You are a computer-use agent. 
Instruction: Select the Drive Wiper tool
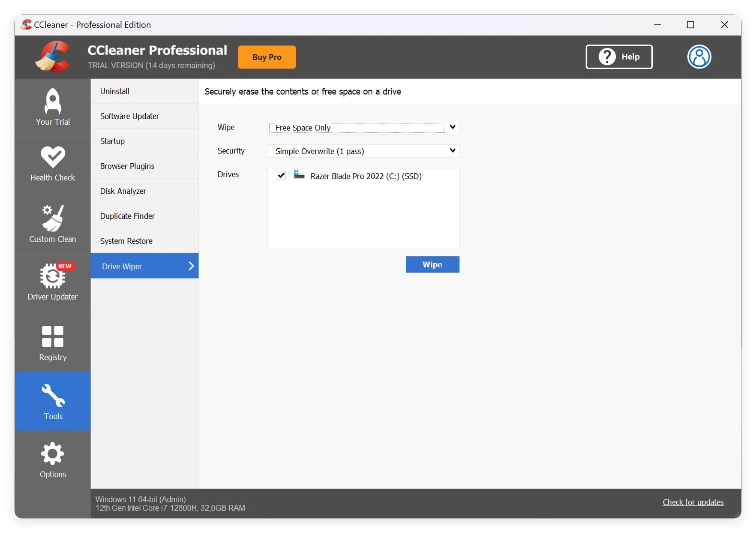[x=144, y=266]
